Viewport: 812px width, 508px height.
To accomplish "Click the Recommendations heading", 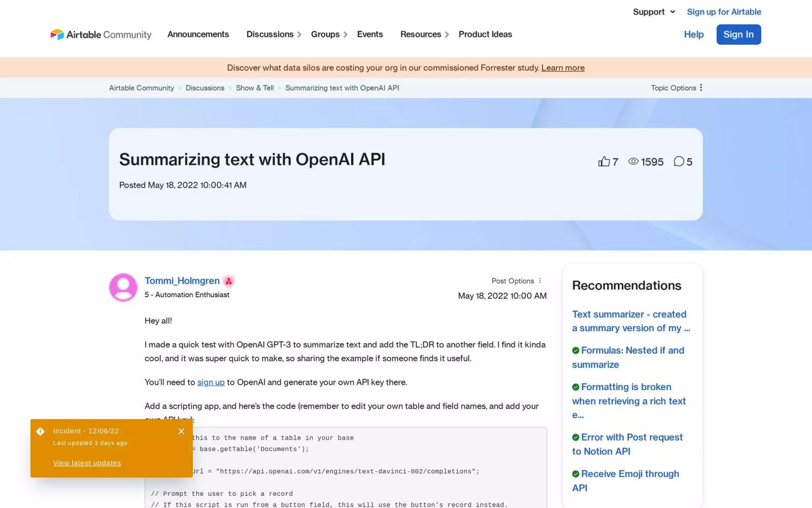I will click(x=627, y=285).
